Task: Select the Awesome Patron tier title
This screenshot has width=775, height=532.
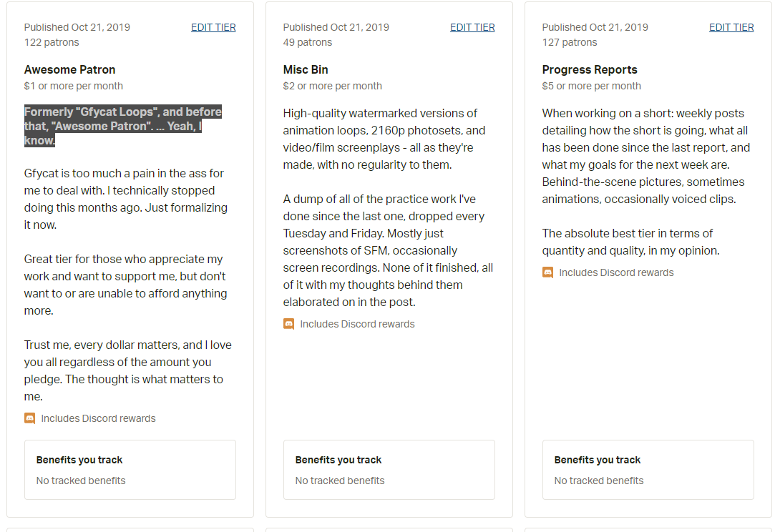Action: click(x=69, y=69)
